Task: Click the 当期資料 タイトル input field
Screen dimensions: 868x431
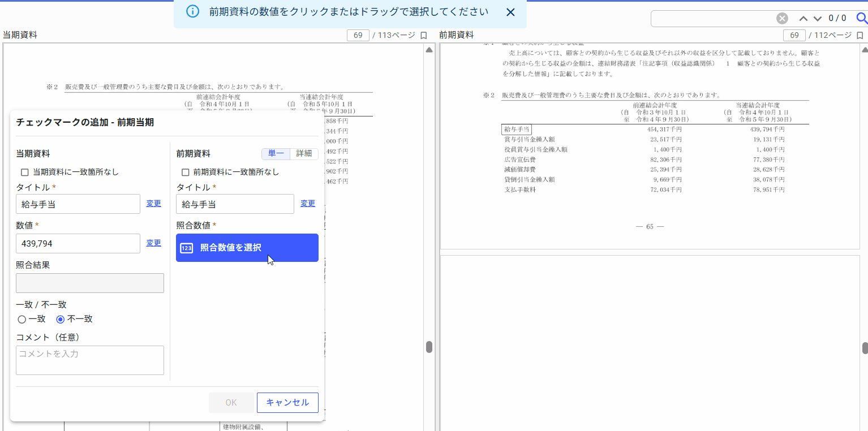Action: click(x=78, y=204)
